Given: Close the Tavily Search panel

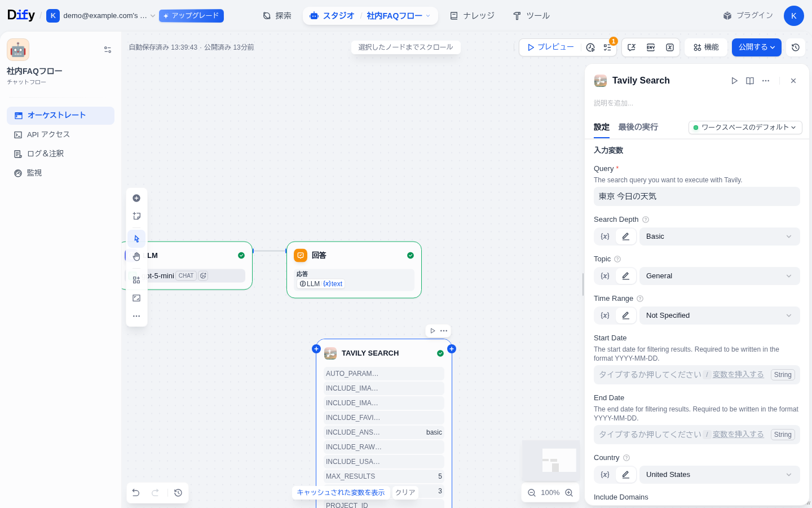Looking at the screenshot, I should (x=793, y=81).
